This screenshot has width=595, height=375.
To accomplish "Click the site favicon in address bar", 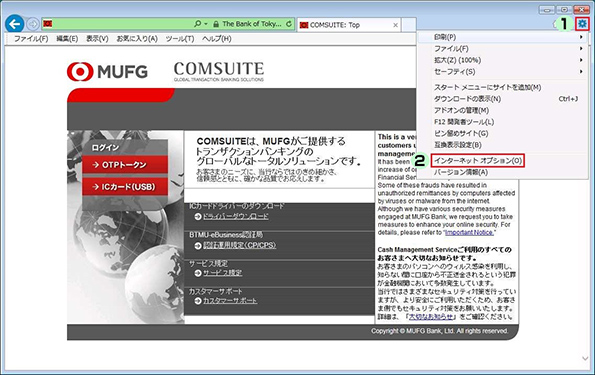I will tap(47, 24).
